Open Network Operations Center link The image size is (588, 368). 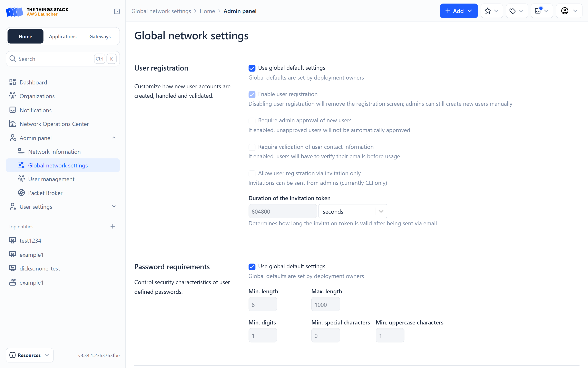pyautogui.click(x=63, y=124)
